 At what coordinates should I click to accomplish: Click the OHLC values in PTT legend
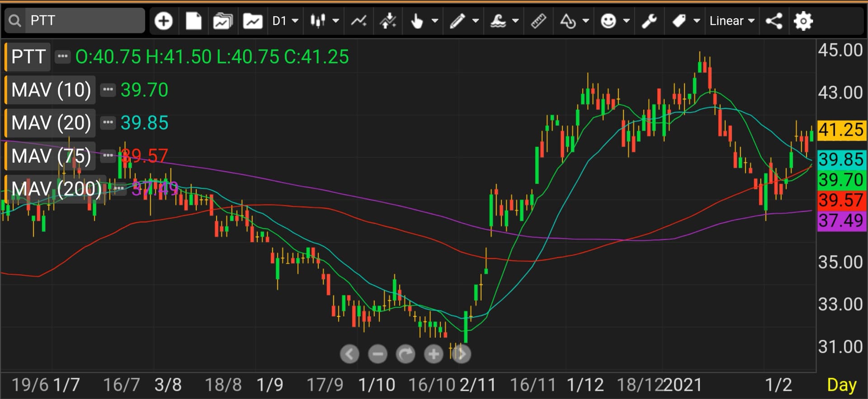click(212, 57)
